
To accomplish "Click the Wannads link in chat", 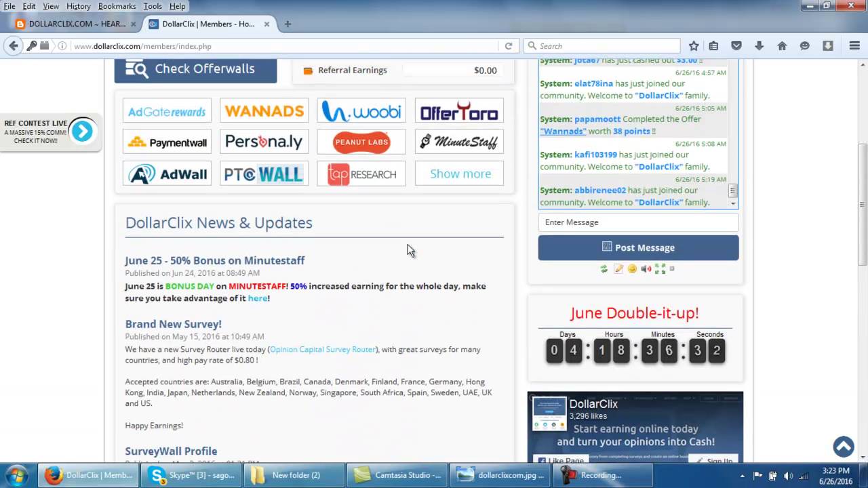I will 563,131.
